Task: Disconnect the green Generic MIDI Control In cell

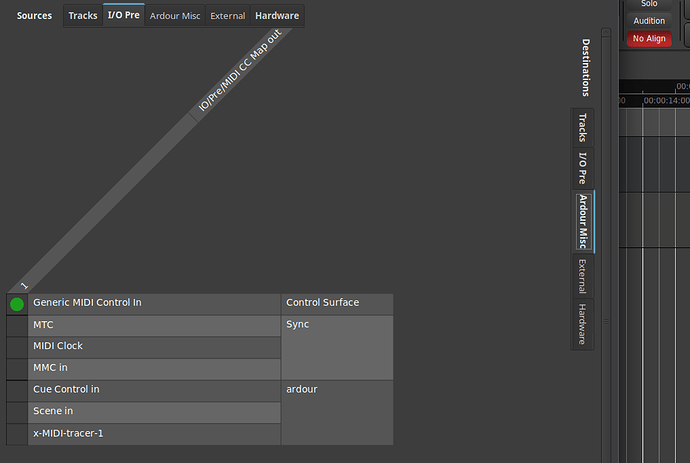Action: point(17,304)
